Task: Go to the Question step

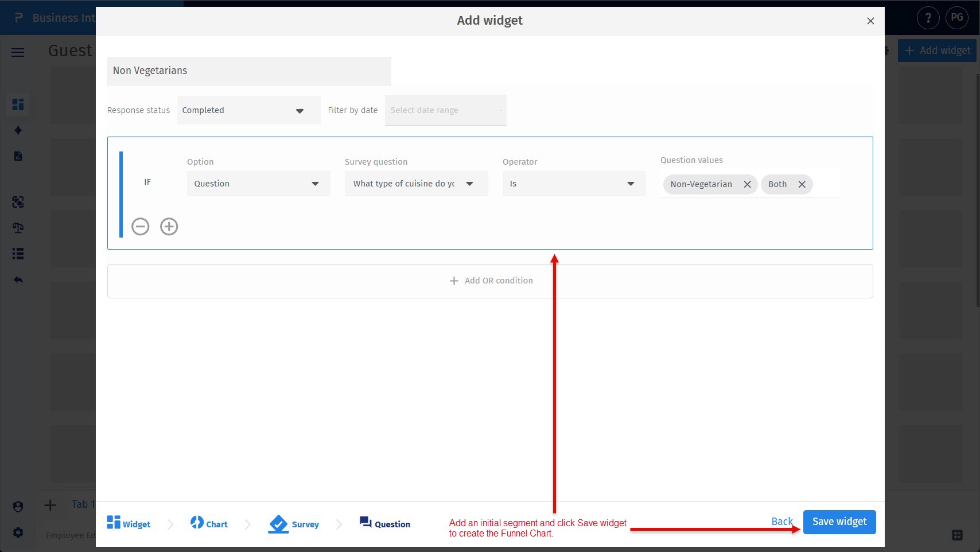Action: pos(384,523)
